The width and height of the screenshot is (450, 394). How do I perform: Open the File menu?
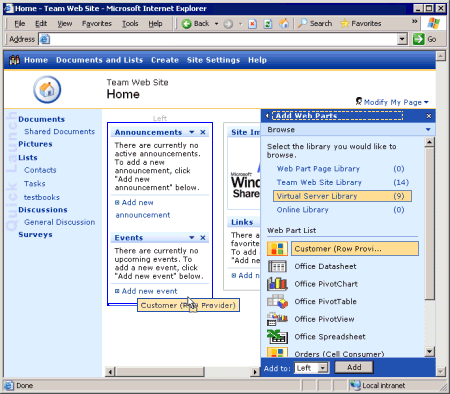(20, 24)
